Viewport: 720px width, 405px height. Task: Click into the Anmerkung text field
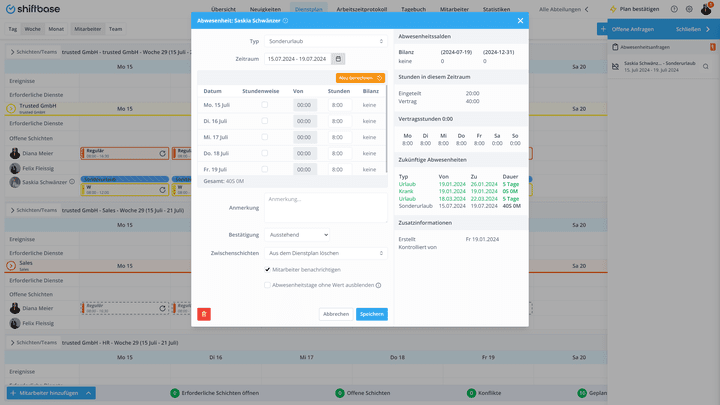pos(326,208)
